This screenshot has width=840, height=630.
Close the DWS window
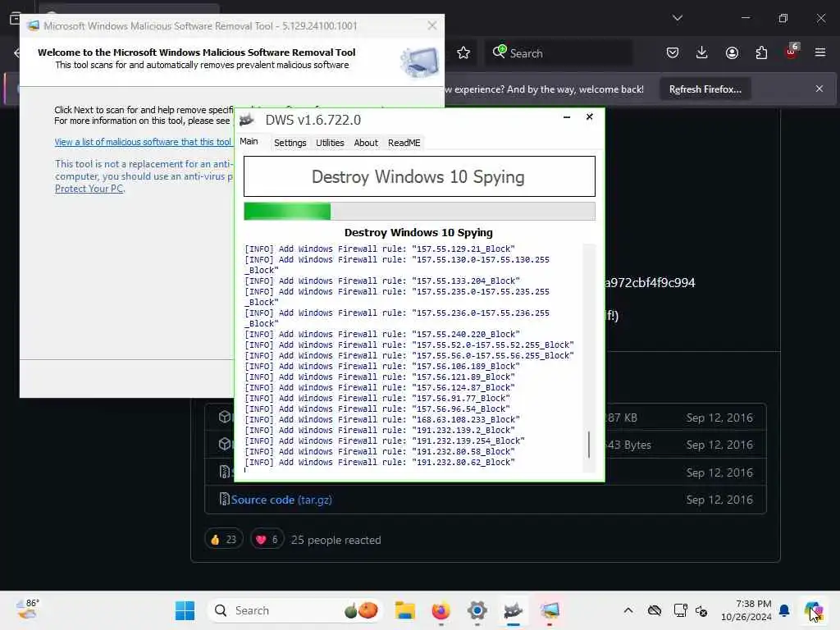pos(589,116)
